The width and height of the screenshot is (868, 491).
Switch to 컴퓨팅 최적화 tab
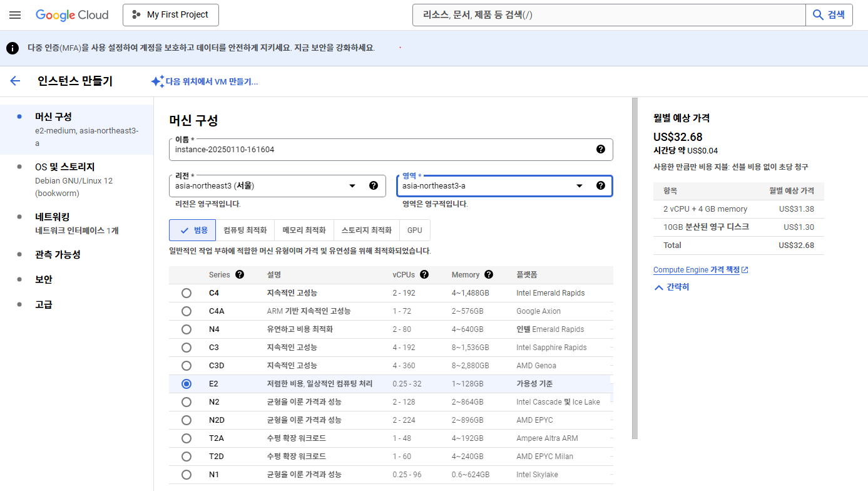245,230
